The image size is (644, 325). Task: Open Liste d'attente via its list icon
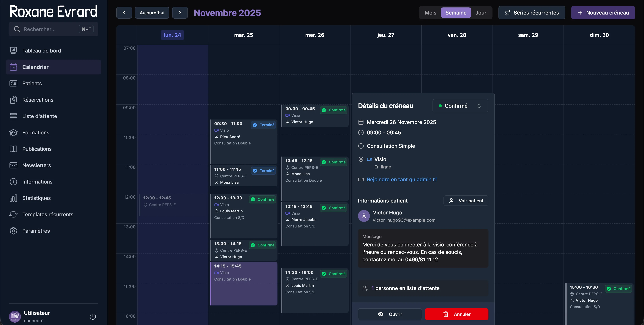13,116
